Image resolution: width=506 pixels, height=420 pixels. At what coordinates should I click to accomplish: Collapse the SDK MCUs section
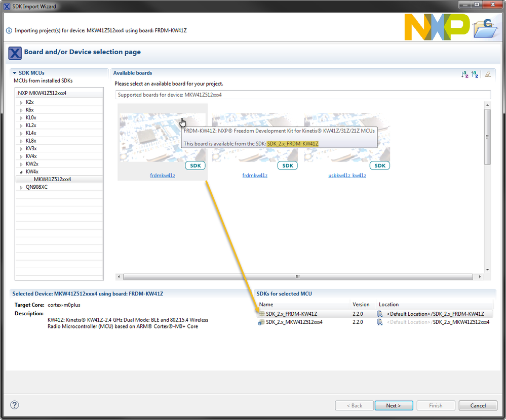(15, 73)
